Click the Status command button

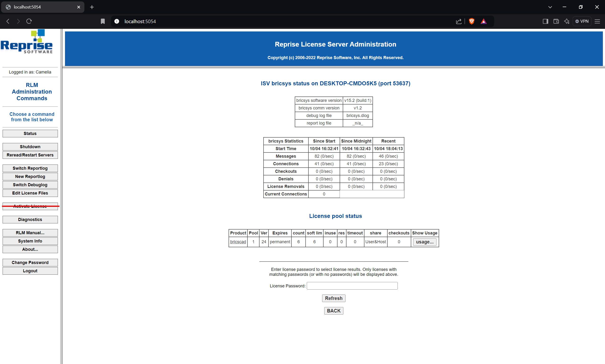[30, 134]
